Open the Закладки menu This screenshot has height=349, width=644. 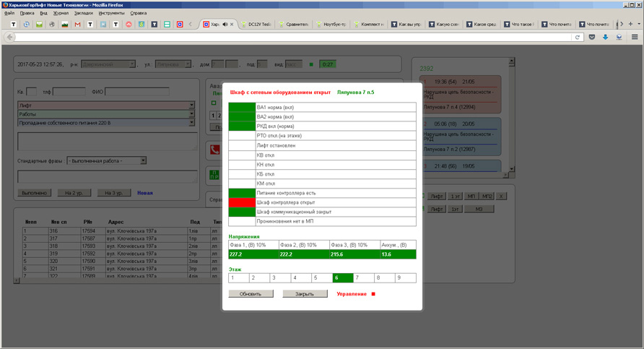83,13
